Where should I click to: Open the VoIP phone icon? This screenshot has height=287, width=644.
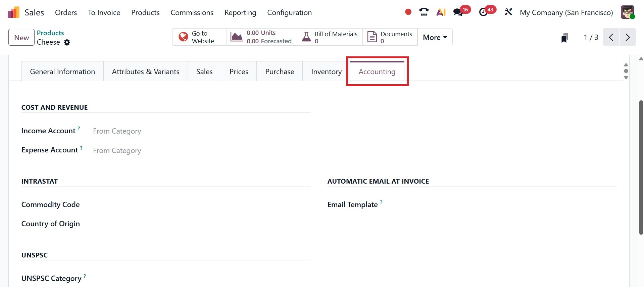pyautogui.click(x=424, y=12)
